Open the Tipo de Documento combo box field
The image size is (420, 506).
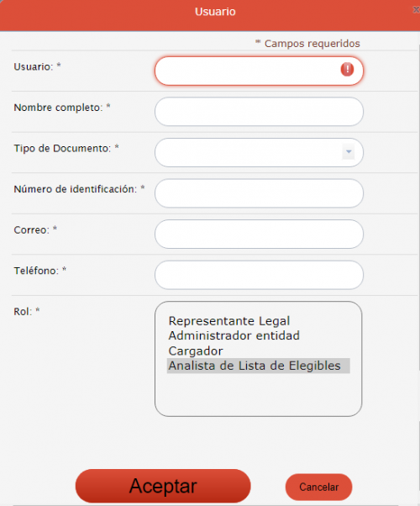259,152
